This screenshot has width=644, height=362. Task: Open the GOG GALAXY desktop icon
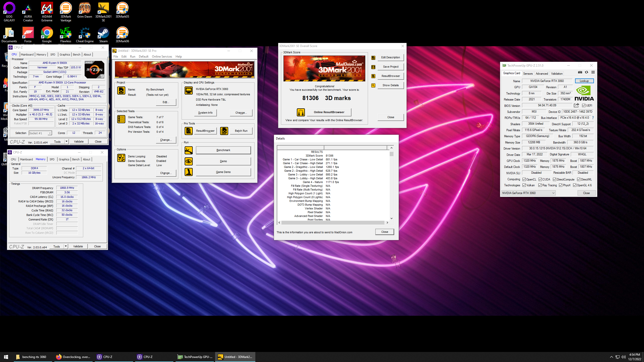9,12
